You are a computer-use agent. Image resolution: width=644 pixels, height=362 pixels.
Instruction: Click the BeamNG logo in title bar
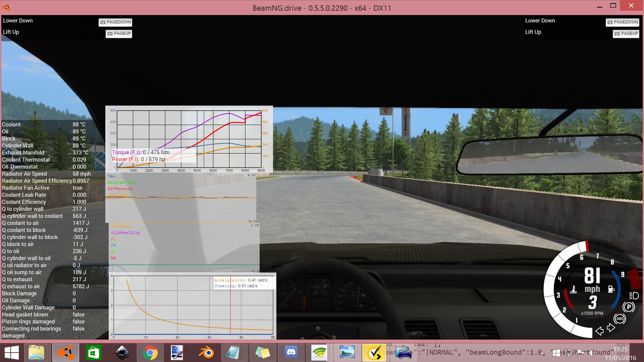coord(6,7)
